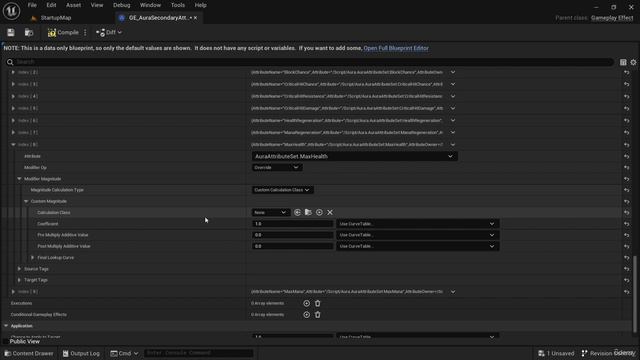Image resolution: width=640 pixels, height=360 pixels.
Task: Open Full Blueprint Editor link
Action: click(x=396, y=48)
